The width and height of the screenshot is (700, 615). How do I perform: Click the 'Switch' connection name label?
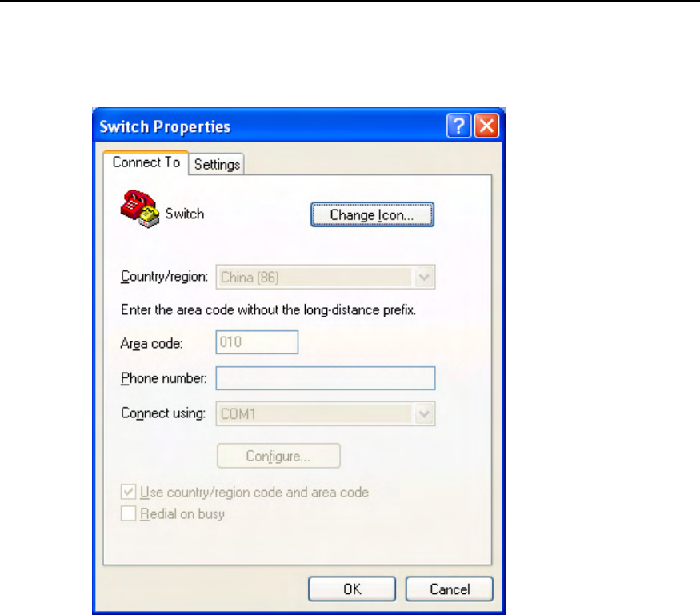click(184, 214)
